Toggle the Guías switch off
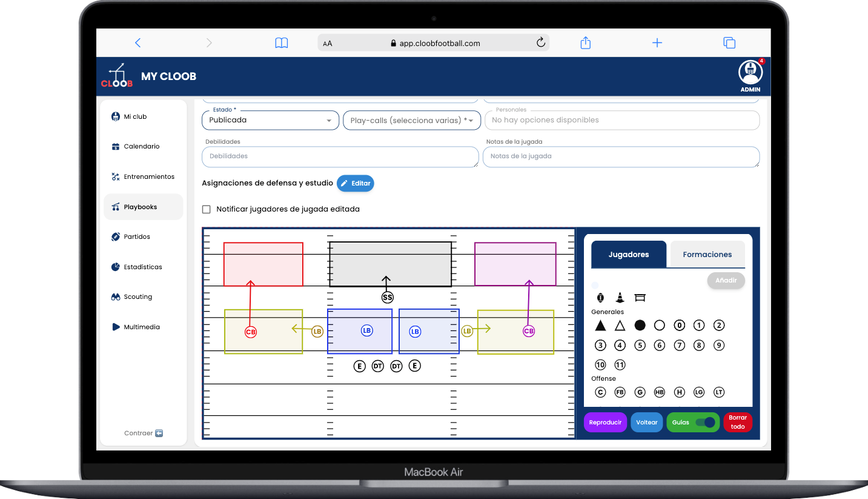This screenshot has width=868, height=499. tap(704, 423)
